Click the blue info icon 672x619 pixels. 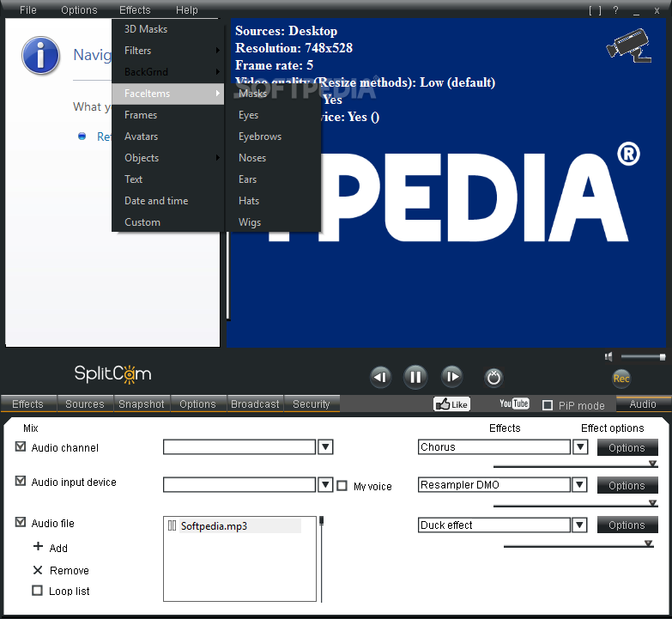(40, 56)
